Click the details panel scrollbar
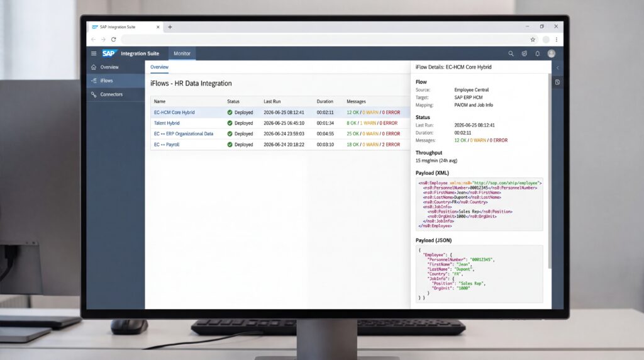 tap(550, 171)
